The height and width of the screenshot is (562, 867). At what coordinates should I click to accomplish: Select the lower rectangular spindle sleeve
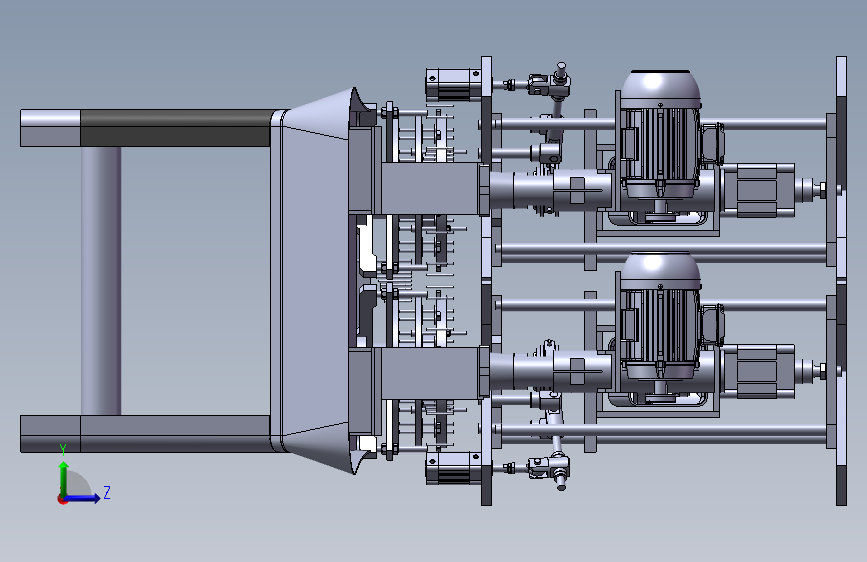[430, 373]
